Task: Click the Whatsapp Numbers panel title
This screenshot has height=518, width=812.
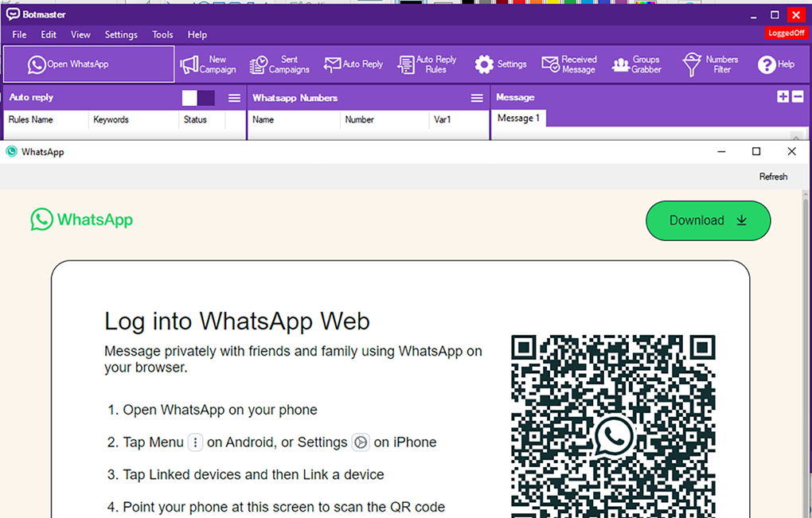Action: tap(295, 98)
